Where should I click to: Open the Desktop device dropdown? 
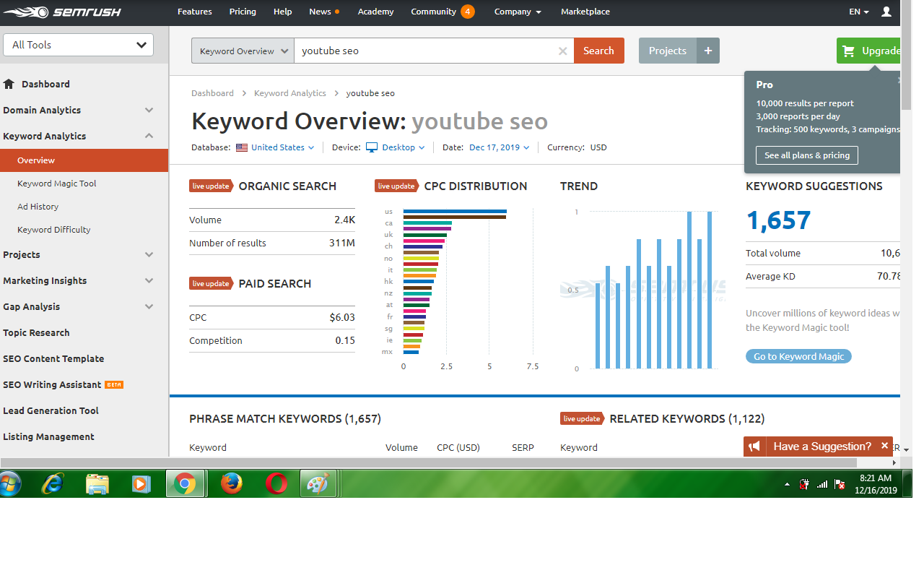pos(404,147)
